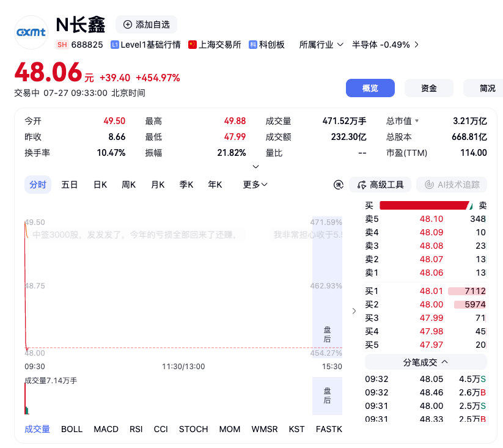Image resolution: width=503 pixels, height=448 pixels.
Task: Select 卖2 price 48.07 row
Action: pos(426,259)
